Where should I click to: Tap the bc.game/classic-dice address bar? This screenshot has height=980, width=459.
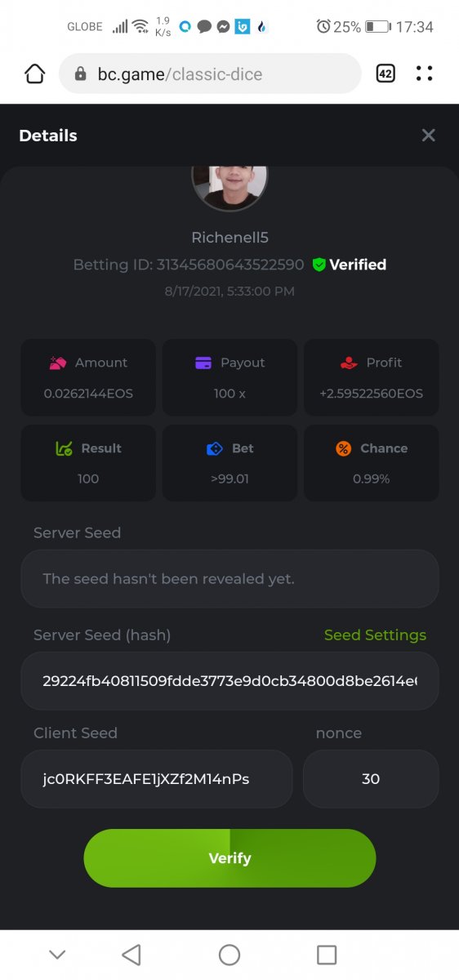pyautogui.click(x=210, y=73)
